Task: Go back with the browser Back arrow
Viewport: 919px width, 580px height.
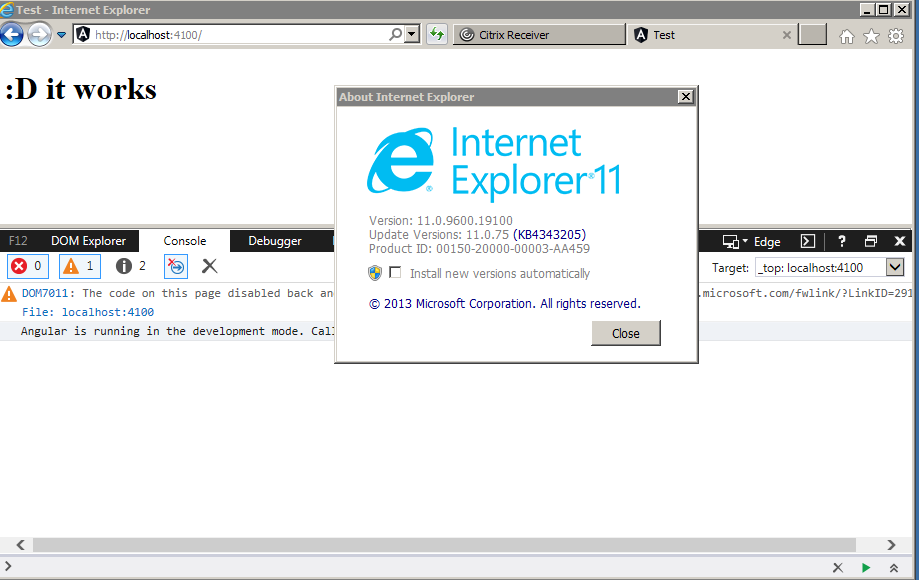Action: pos(12,35)
